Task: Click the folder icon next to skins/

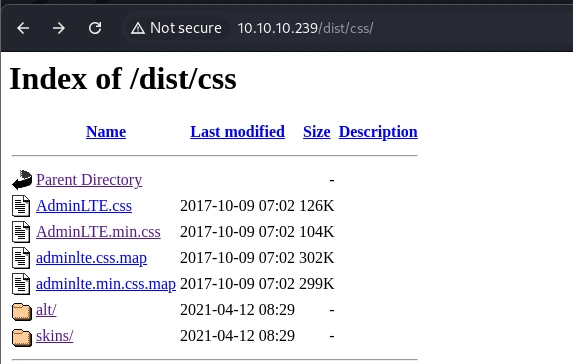Action: point(22,337)
